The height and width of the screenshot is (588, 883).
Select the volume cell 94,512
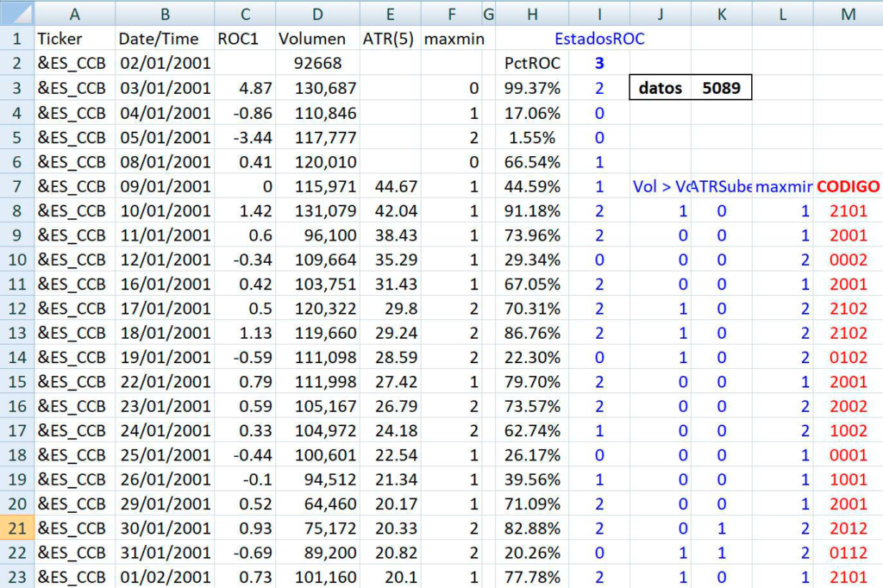[x=317, y=479]
